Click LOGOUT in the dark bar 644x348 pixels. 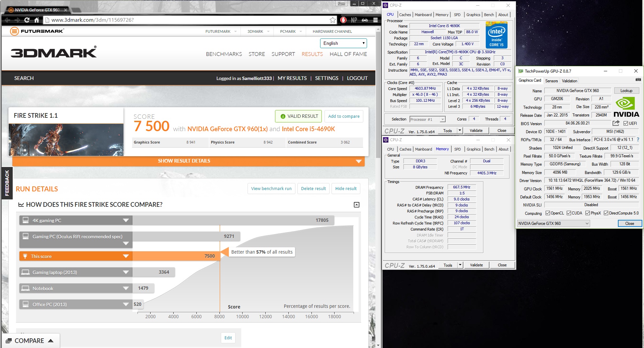[357, 78]
